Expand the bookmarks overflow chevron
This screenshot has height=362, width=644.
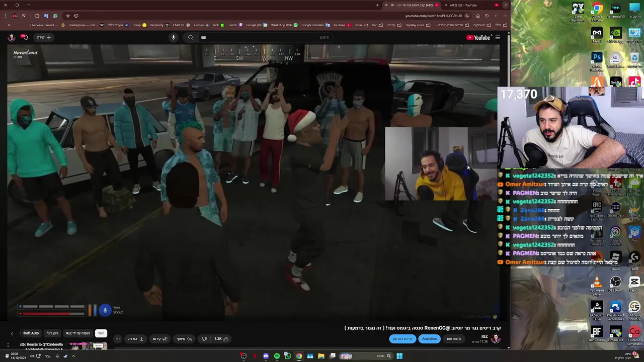pyautogui.click(x=9, y=25)
